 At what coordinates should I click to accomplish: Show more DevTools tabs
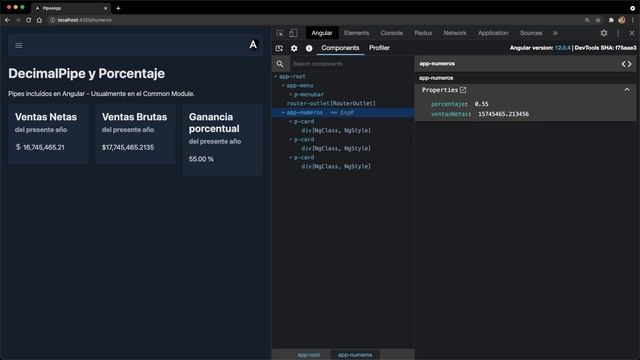(555, 33)
